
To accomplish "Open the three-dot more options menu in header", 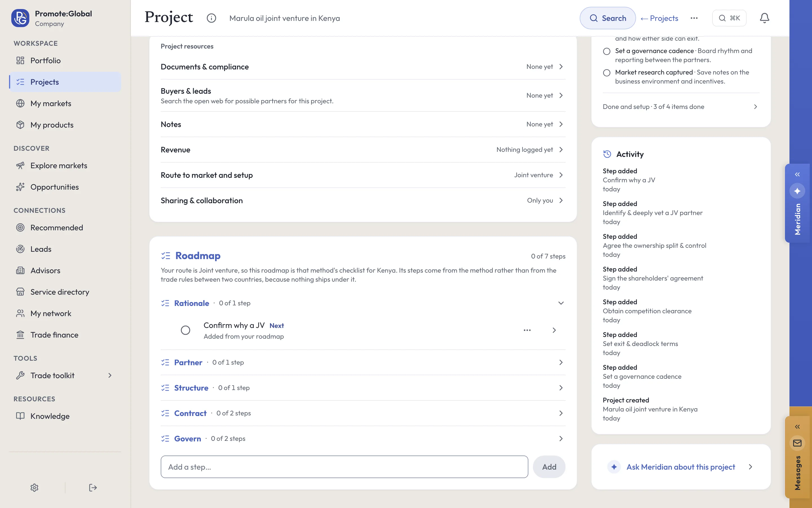I will pyautogui.click(x=694, y=18).
